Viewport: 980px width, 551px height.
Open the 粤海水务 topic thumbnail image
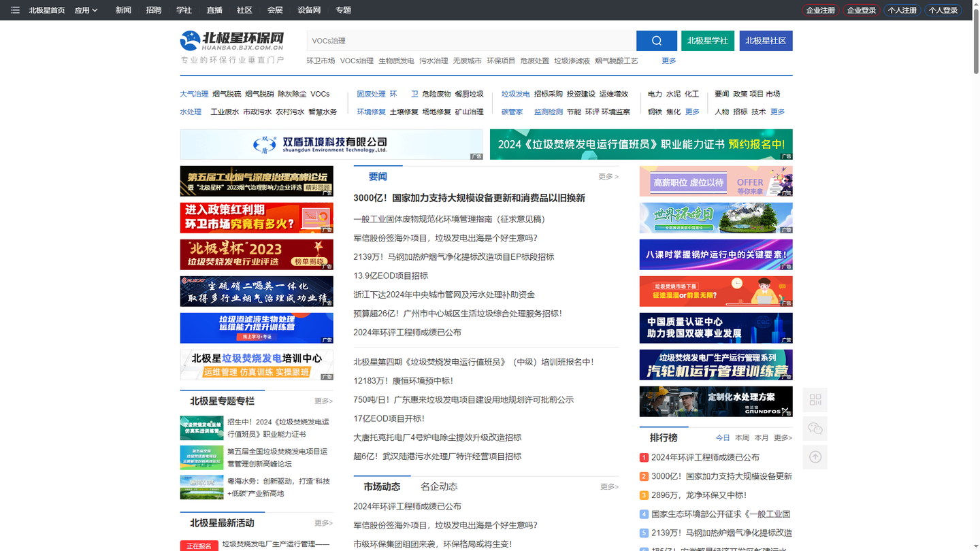click(201, 487)
